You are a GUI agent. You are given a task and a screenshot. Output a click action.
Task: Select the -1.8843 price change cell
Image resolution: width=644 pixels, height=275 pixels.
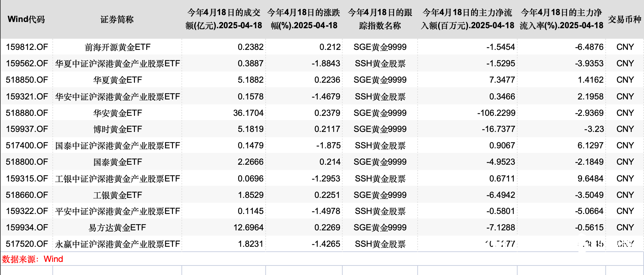tap(326, 63)
